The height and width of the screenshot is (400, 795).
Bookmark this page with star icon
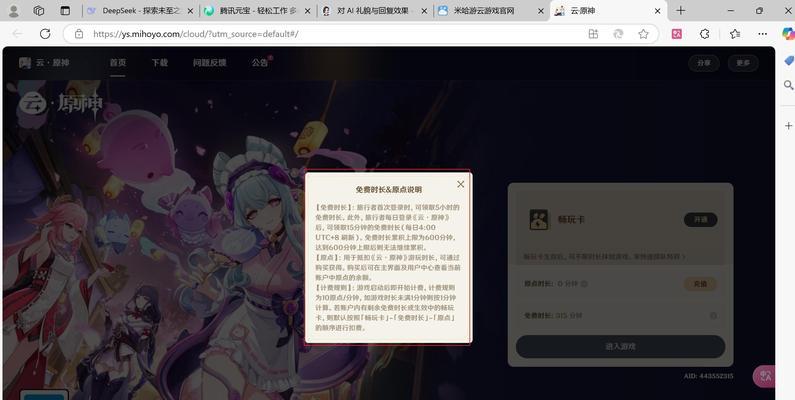point(643,34)
